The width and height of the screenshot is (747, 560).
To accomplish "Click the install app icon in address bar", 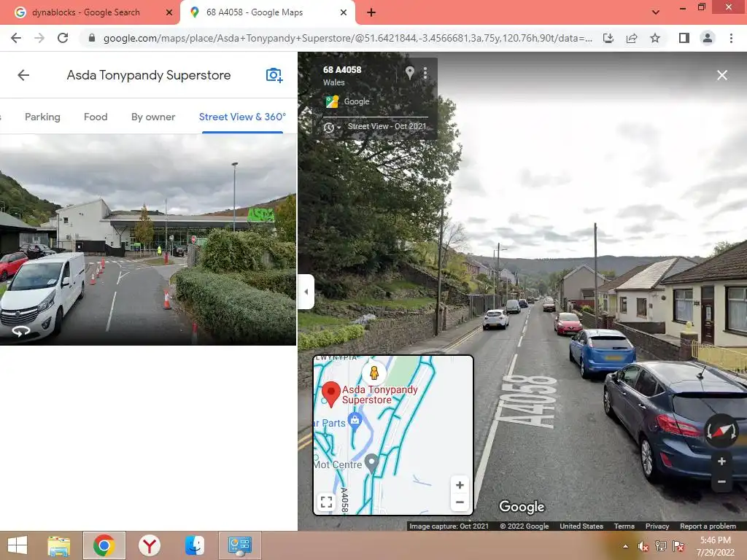I will [608, 38].
